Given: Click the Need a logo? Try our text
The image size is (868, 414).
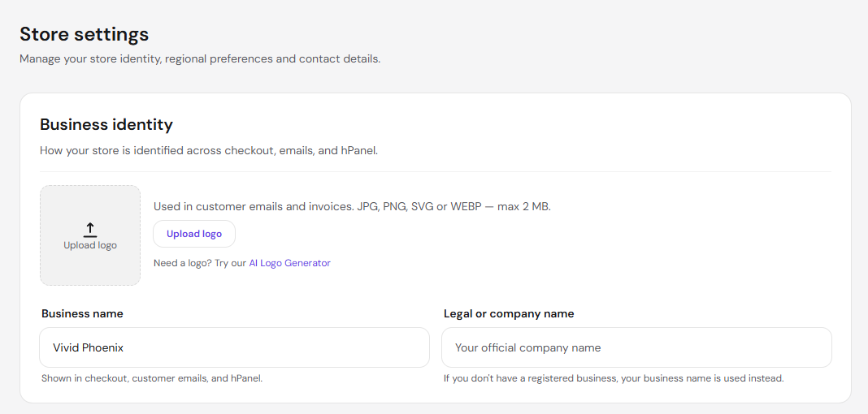Looking at the screenshot, I should click(x=200, y=263).
